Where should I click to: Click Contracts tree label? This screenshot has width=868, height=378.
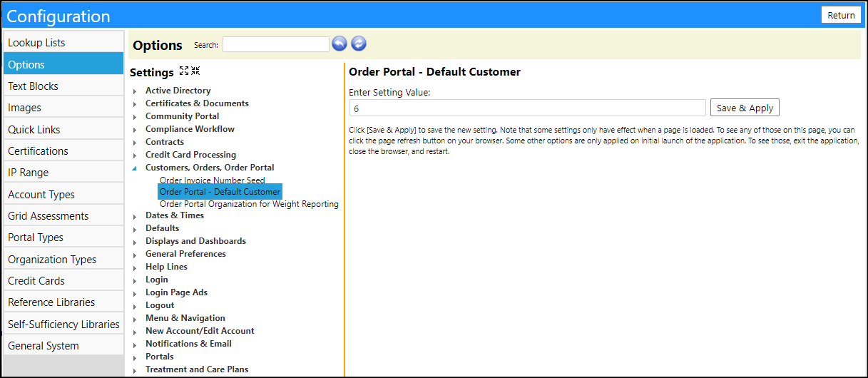tap(165, 142)
